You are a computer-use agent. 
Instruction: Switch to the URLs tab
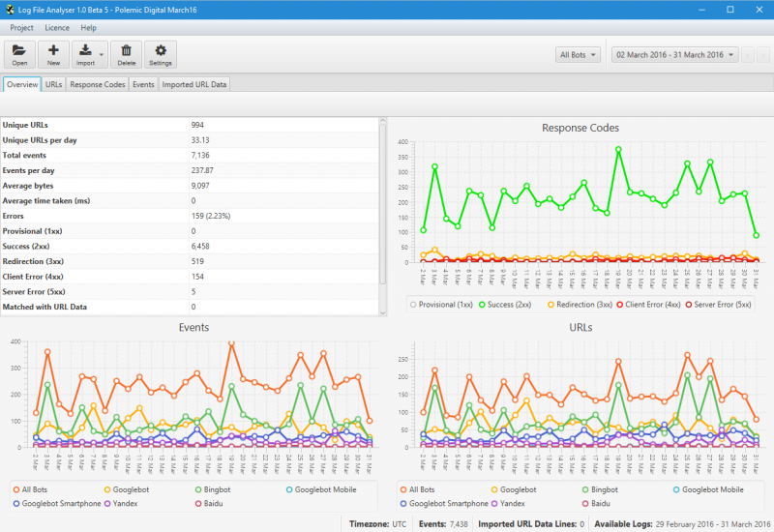coord(54,84)
